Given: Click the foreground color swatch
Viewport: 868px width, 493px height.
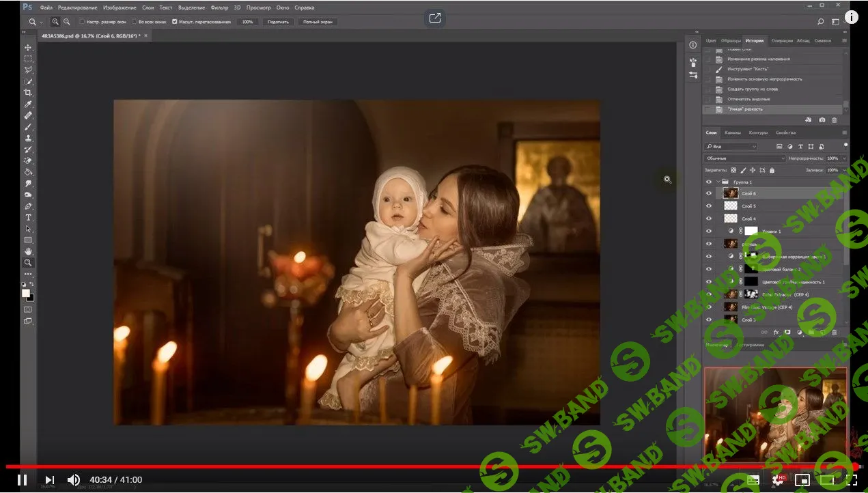Looking at the screenshot, I should coord(26,293).
